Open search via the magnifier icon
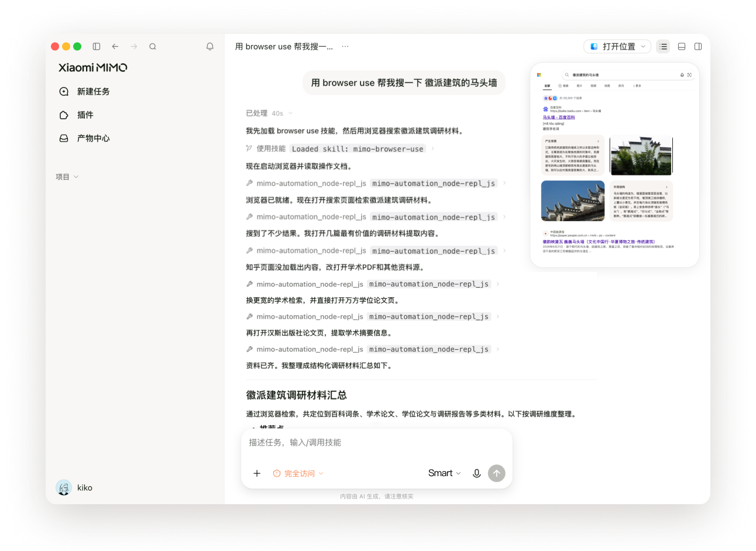Image resolution: width=756 pixels, height=551 pixels. point(153,46)
